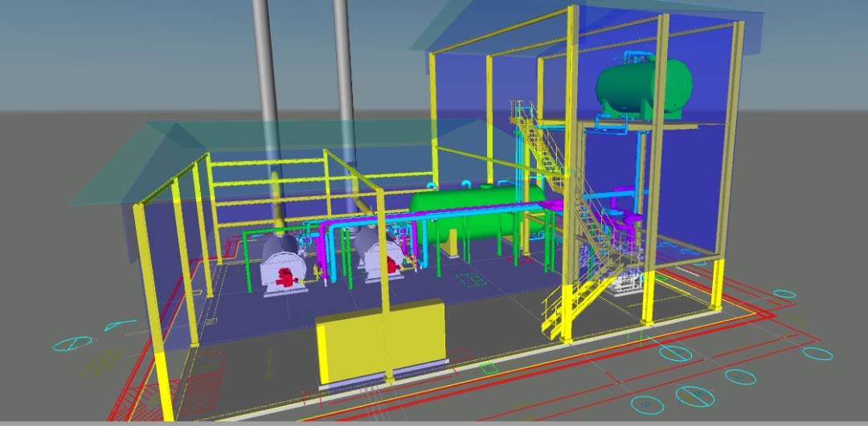Click the right boiler drum
The height and width of the screenshot is (426, 868).
(375, 256)
